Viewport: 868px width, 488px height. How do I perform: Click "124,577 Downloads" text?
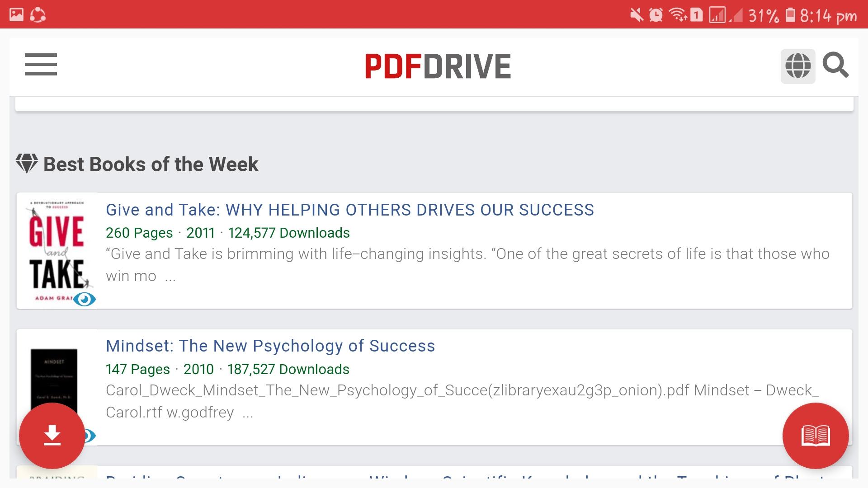(289, 233)
